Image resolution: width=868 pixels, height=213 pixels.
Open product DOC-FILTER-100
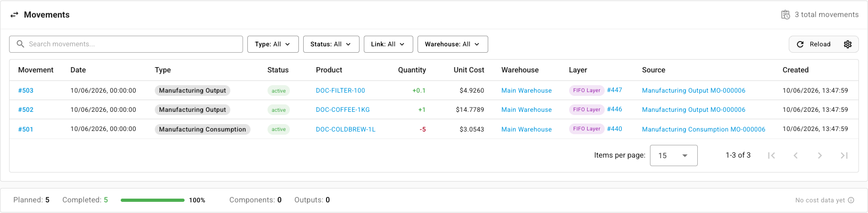[x=340, y=91]
